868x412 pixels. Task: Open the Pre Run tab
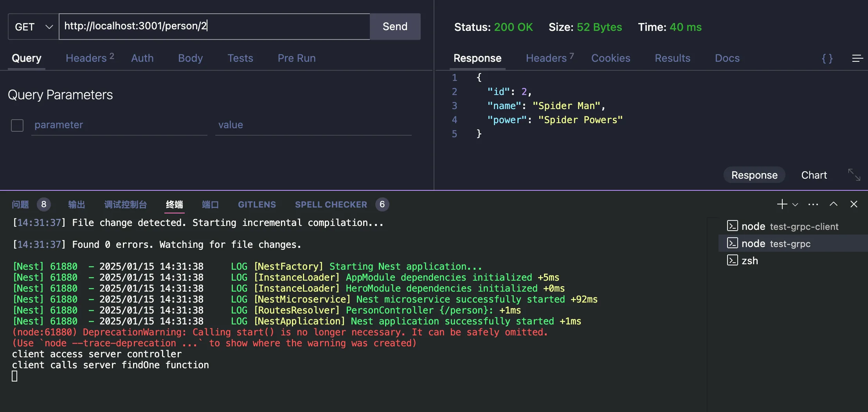tap(296, 58)
